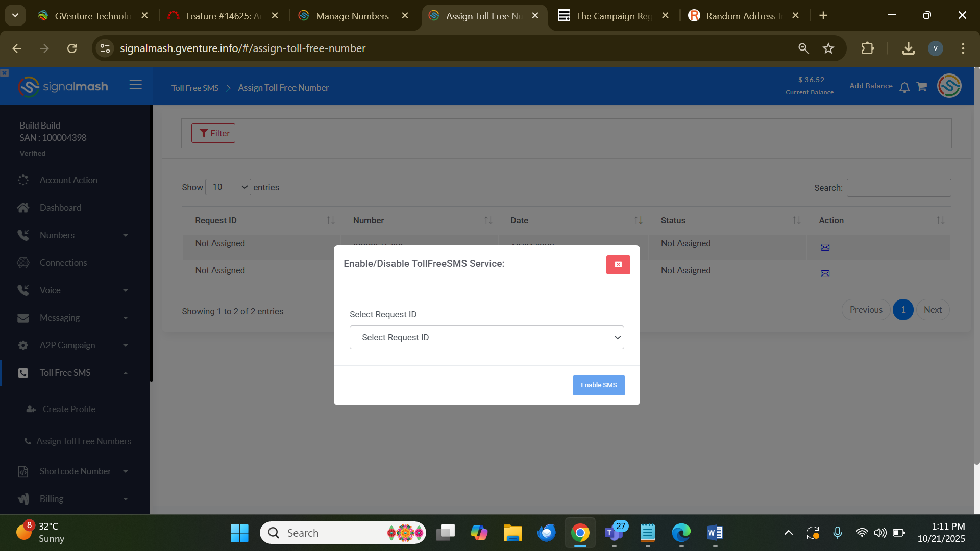Screen dimensions: 980x551
Task: Close the Enable/Disable TollFreeSMS dialog
Action: 618,264
